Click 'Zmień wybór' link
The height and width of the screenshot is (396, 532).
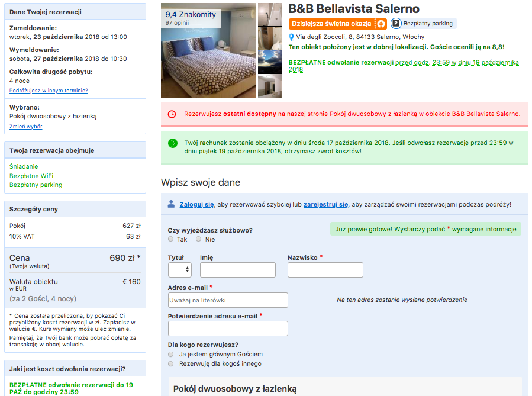coord(26,127)
